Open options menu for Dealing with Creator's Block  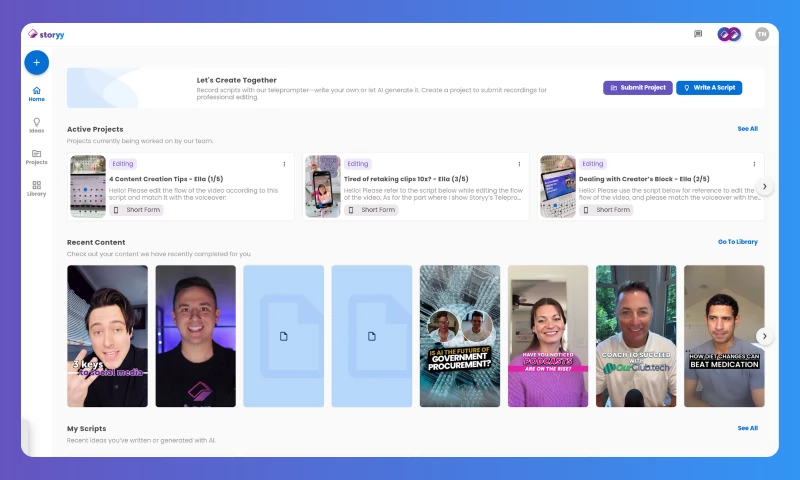point(753,164)
